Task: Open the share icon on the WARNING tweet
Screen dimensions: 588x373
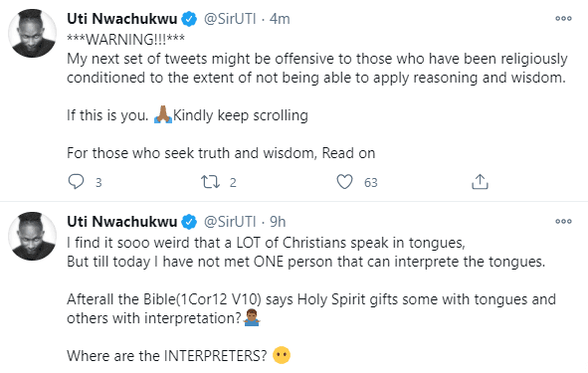Action: point(480,181)
